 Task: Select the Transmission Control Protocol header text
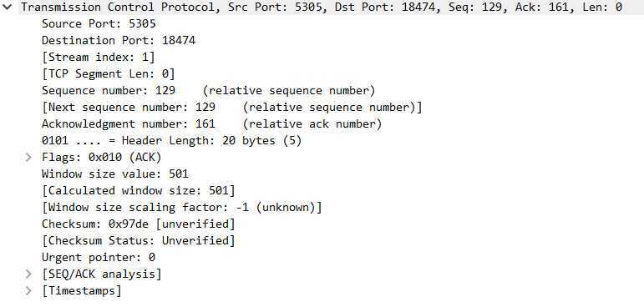point(322,7)
